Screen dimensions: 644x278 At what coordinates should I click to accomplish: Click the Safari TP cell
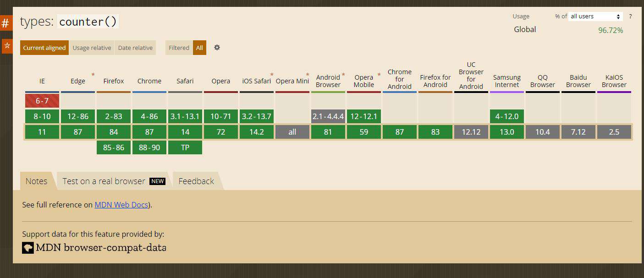tap(185, 147)
